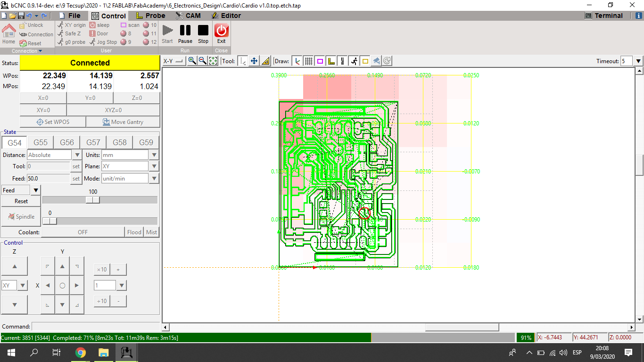Click the Spindle speed slider handle

click(50, 221)
